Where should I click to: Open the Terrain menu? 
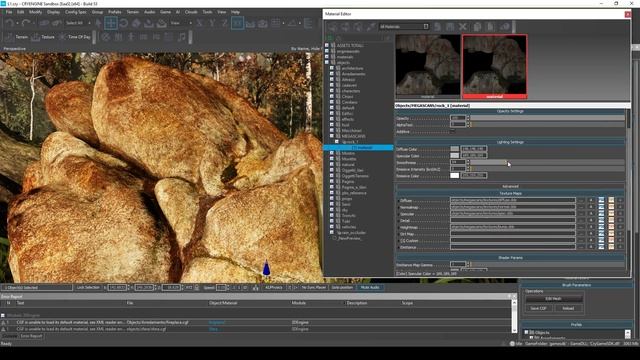pyautogui.click(x=133, y=12)
